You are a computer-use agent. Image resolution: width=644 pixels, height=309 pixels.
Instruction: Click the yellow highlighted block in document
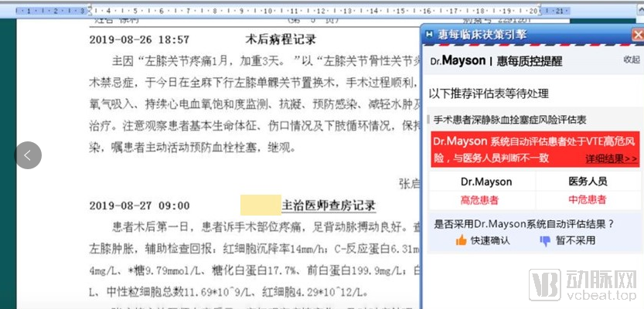point(260,205)
